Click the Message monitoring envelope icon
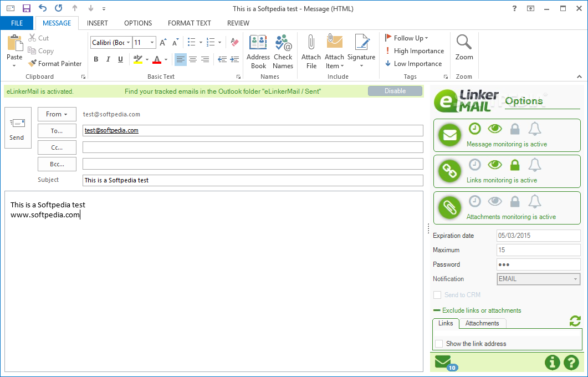The height and width of the screenshot is (377, 588). tap(449, 135)
